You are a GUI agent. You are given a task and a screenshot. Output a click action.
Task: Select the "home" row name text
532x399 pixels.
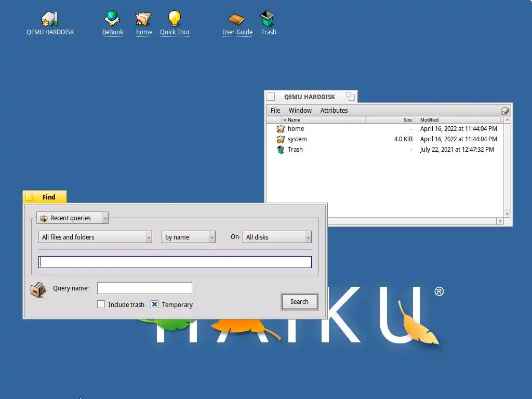click(296, 129)
